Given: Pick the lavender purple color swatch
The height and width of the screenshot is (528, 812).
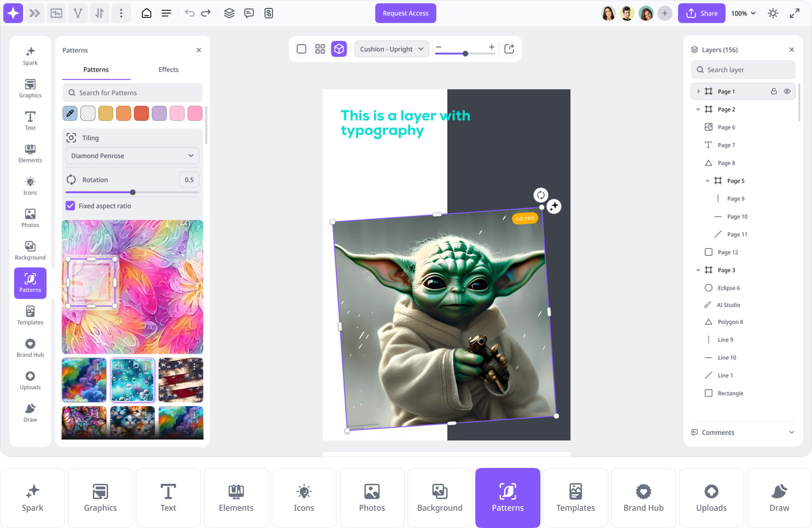Looking at the screenshot, I should (159, 113).
